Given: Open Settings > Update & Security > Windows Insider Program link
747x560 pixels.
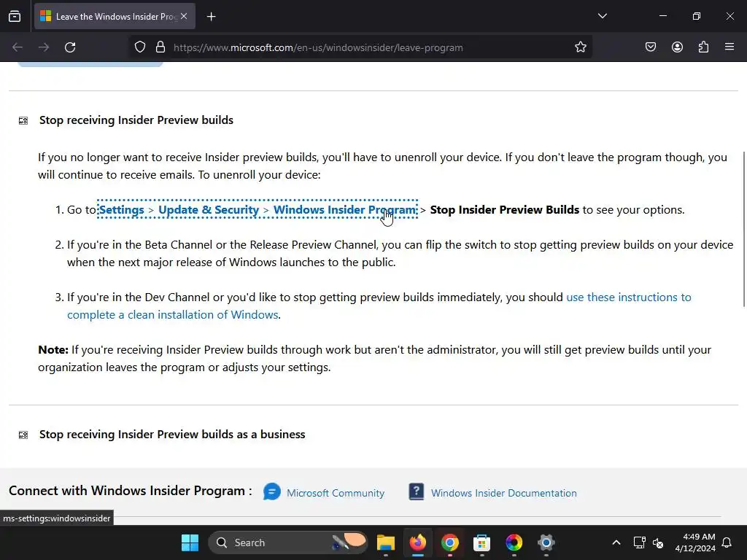Looking at the screenshot, I should (x=258, y=210).
